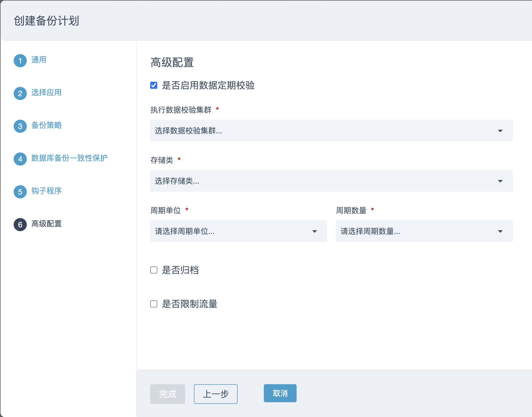Switch to the 备份策略 step
The width and height of the screenshot is (532, 417).
[x=46, y=125]
